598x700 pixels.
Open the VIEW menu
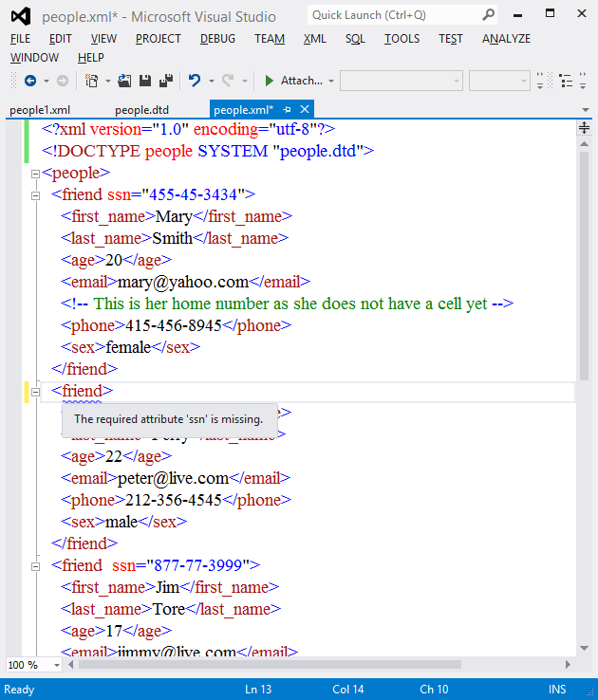tap(103, 39)
